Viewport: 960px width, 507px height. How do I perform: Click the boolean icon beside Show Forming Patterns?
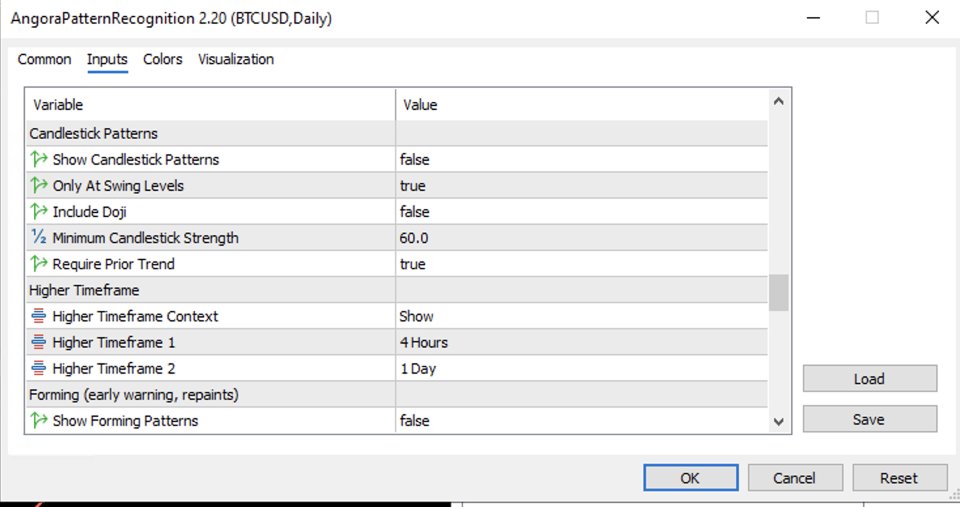coord(39,421)
